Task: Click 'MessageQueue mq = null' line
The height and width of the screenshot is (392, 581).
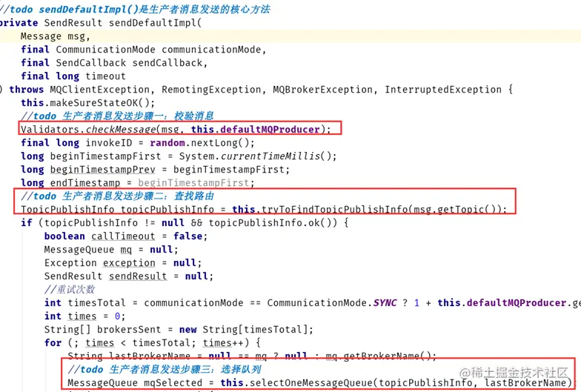Action: (111, 249)
